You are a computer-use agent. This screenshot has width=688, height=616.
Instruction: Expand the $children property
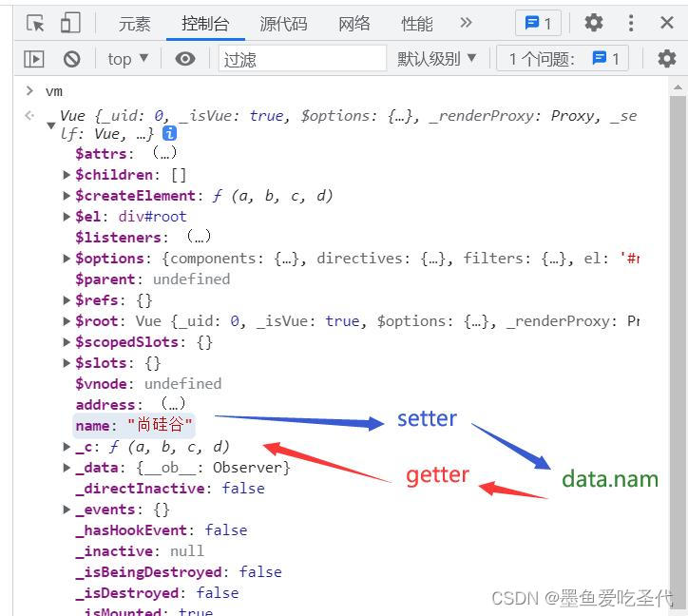point(67,175)
